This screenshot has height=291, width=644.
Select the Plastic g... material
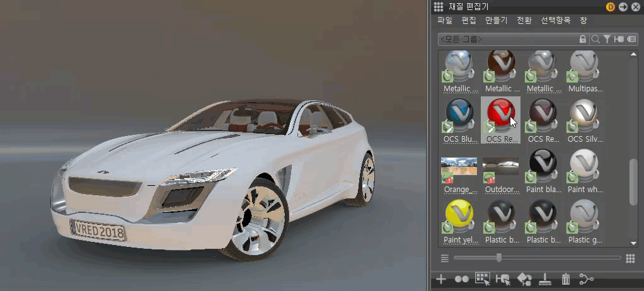(584, 221)
